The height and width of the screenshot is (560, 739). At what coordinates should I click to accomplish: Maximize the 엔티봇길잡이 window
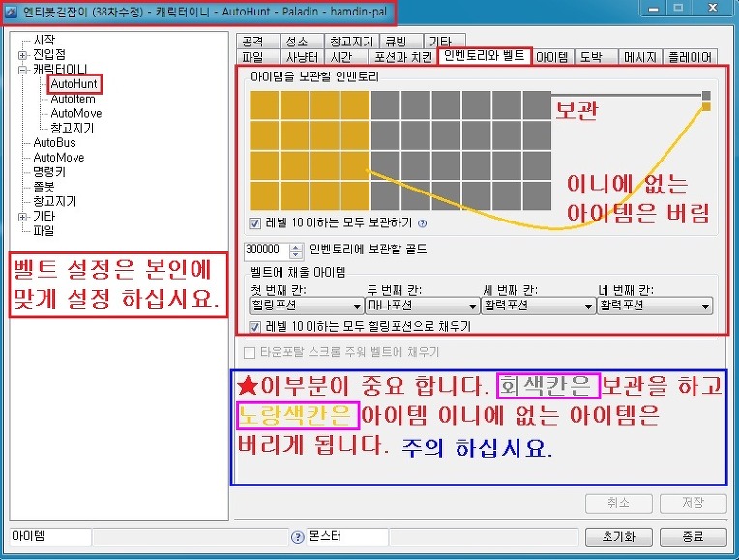(678, 8)
